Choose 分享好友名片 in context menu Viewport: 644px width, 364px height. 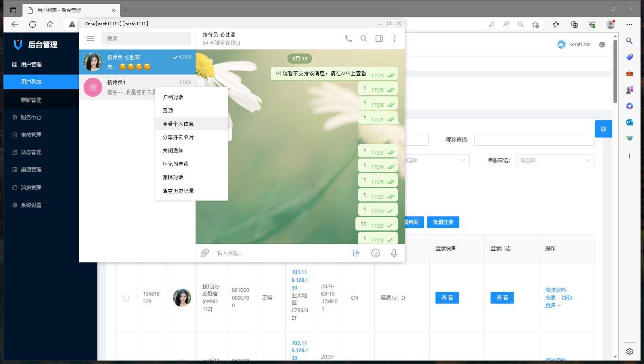192,137
